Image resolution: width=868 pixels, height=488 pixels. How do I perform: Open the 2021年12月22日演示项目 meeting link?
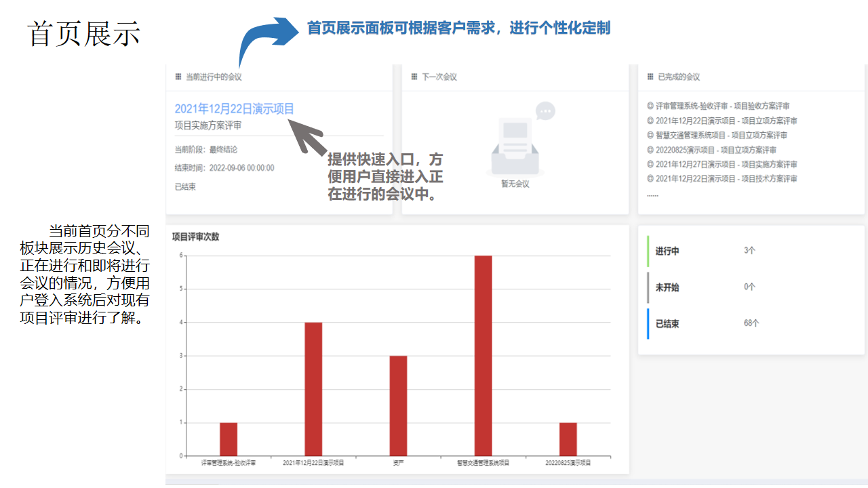coord(234,108)
